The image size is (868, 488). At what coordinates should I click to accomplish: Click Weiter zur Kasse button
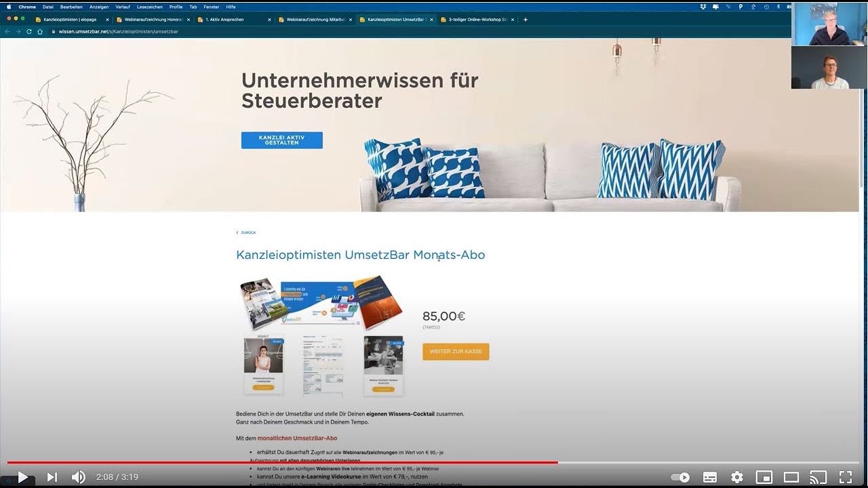coord(456,352)
